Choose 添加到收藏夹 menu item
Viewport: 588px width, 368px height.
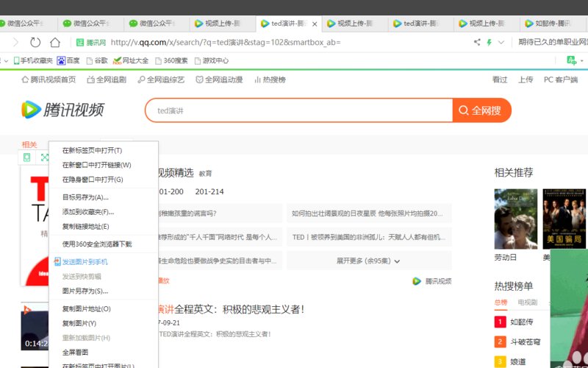(104, 212)
